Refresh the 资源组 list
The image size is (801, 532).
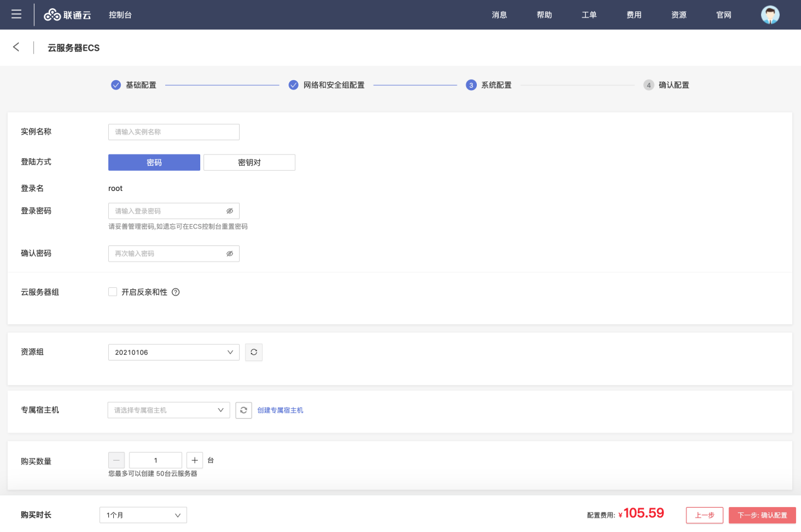[x=253, y=352]
